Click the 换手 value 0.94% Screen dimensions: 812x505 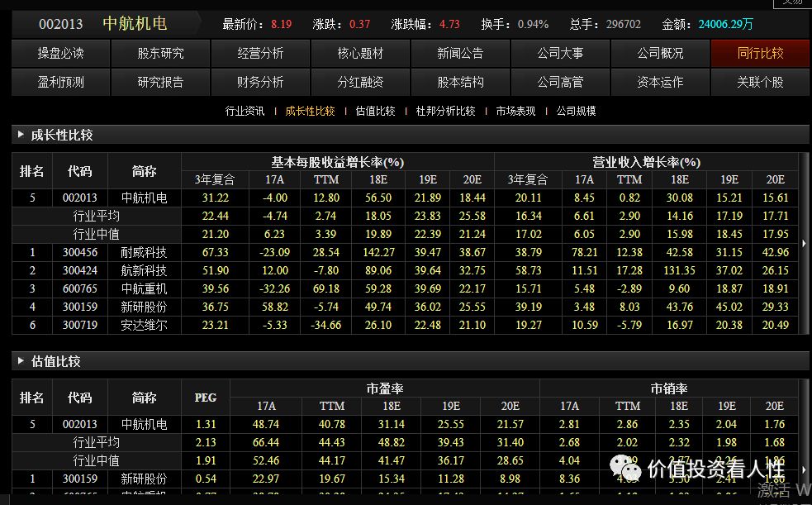click(533, 24)
